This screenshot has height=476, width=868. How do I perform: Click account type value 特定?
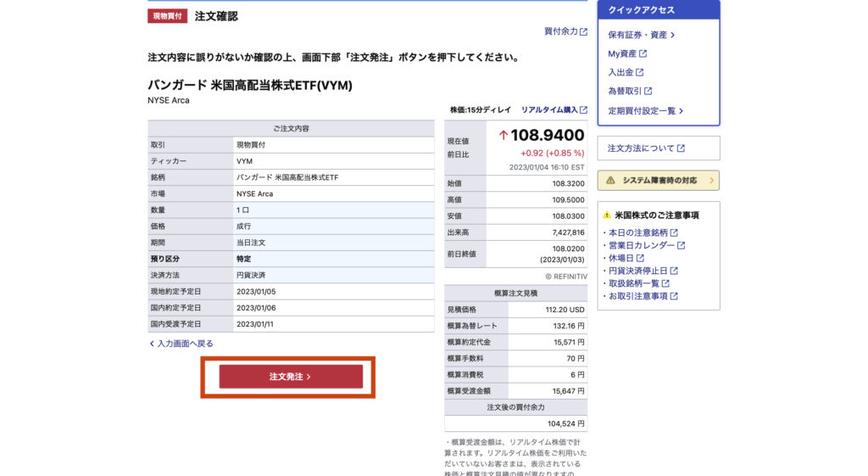click(x=243, y=259)
